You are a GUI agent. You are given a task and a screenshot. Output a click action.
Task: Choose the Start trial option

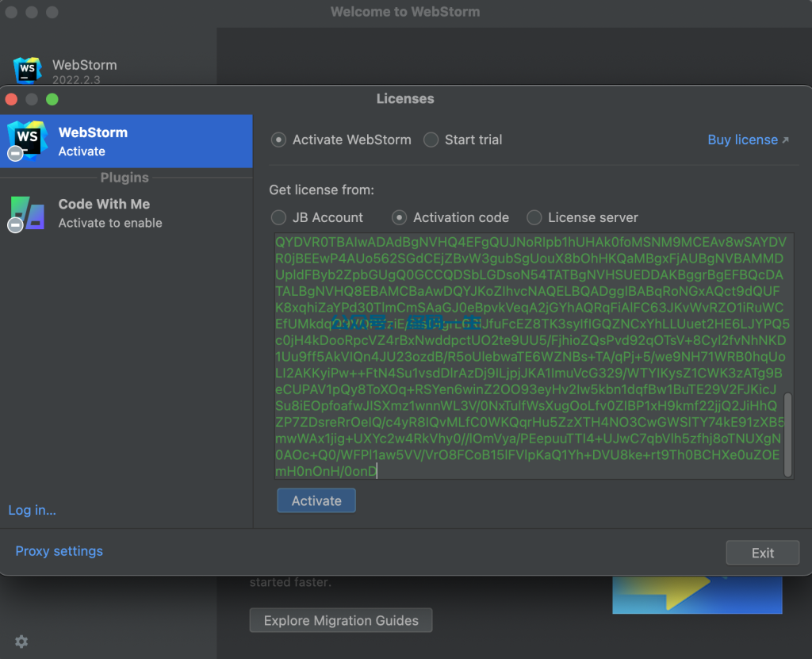coord(431,139)
